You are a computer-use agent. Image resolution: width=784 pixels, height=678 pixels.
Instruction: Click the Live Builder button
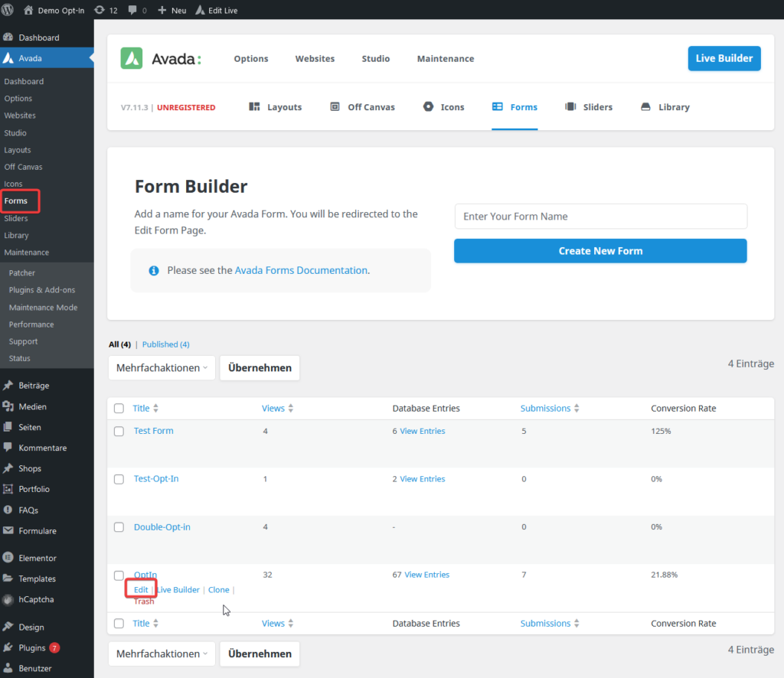point(724,58)
